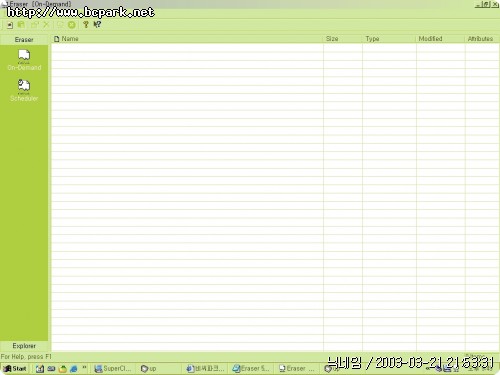
Task: Open the Eraser sidebar group header
Action: [24, 39]
